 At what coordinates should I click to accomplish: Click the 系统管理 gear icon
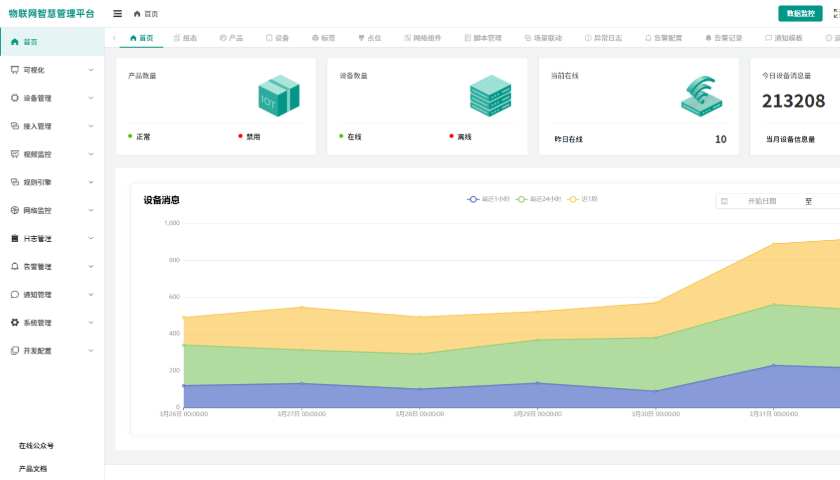point(14,323)
